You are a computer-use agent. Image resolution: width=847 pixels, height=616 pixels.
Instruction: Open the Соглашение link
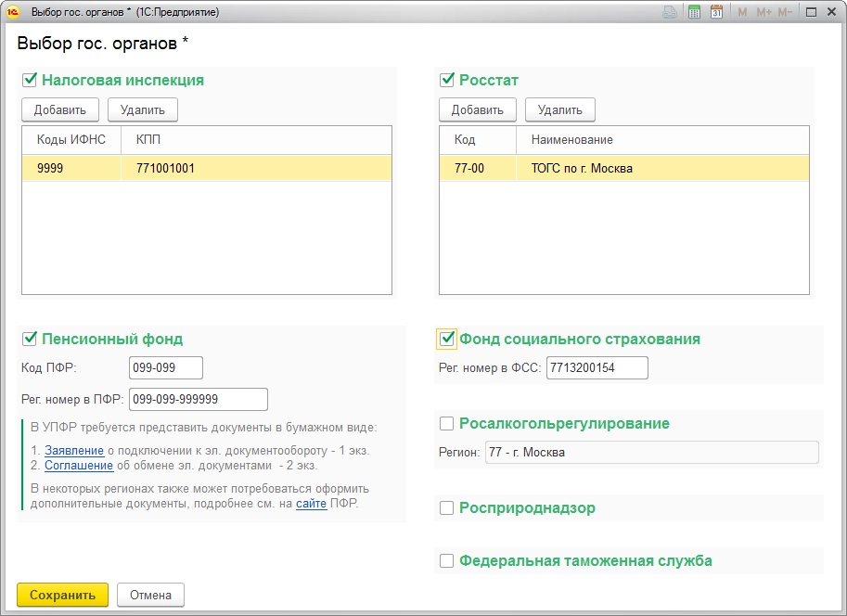coord(79,465)
